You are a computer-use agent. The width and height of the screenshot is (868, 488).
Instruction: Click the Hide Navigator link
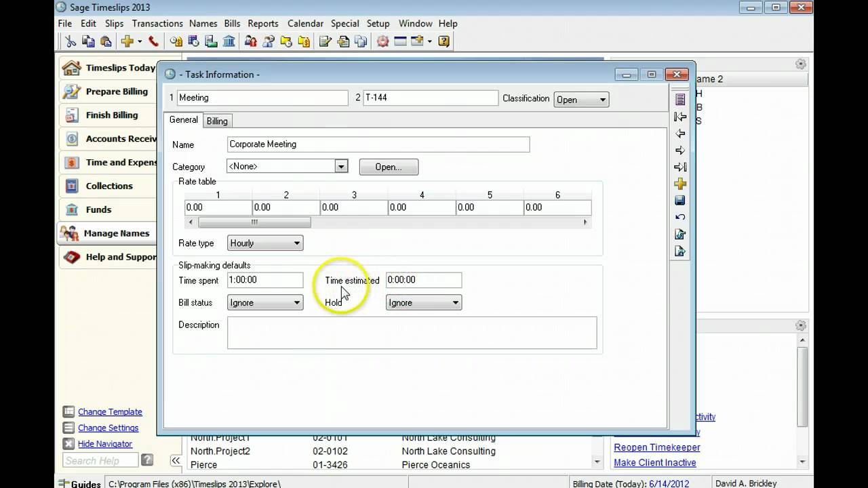tap(105, 444)
